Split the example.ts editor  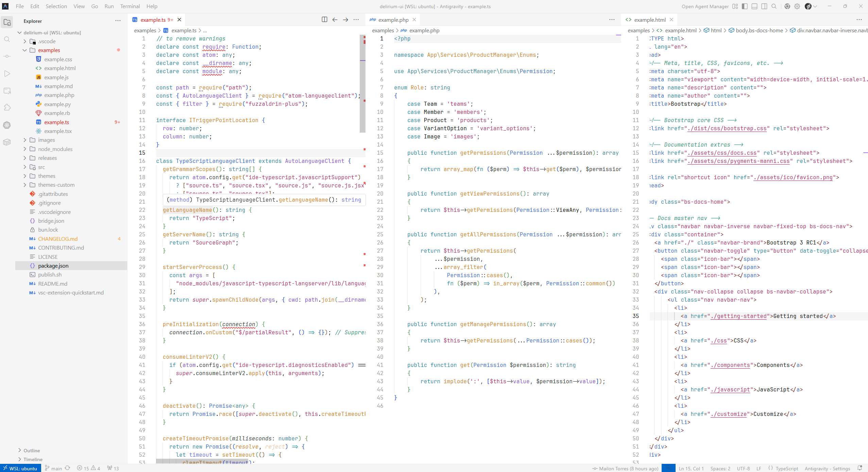click(x=324, y=20)
